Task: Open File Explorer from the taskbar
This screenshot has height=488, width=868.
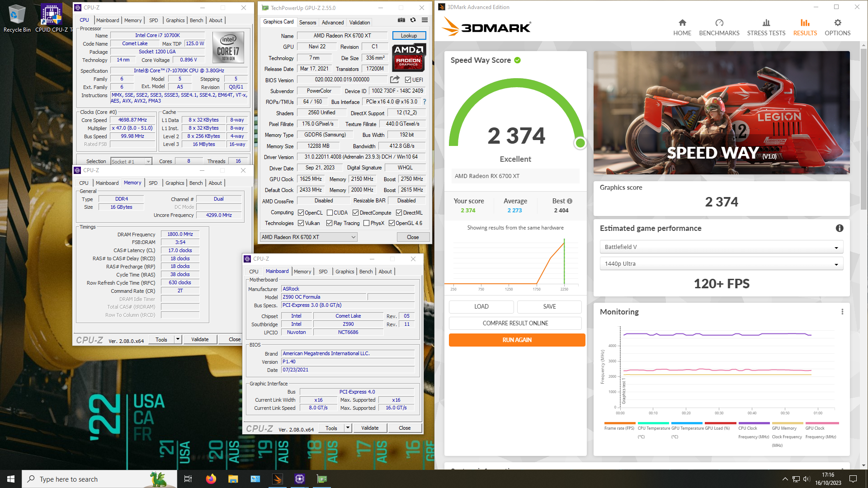Action: [x=233, y=479]
